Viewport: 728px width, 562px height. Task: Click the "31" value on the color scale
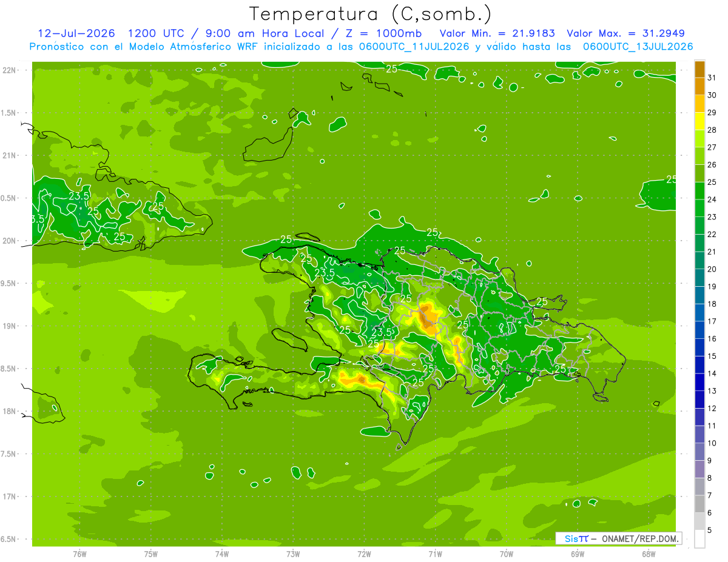pyautogui.click(x=712, y=78)
